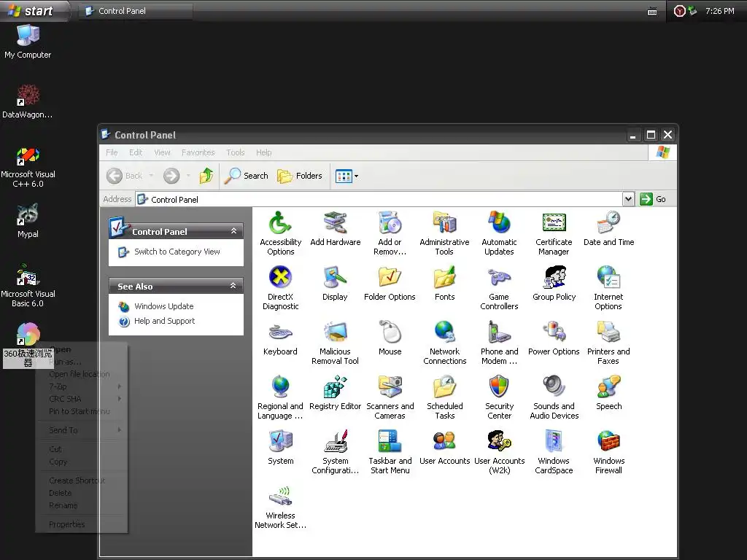Viewport: 747px width, 560px height.
Task: Go up one folder level
Action: pos(206,176)
